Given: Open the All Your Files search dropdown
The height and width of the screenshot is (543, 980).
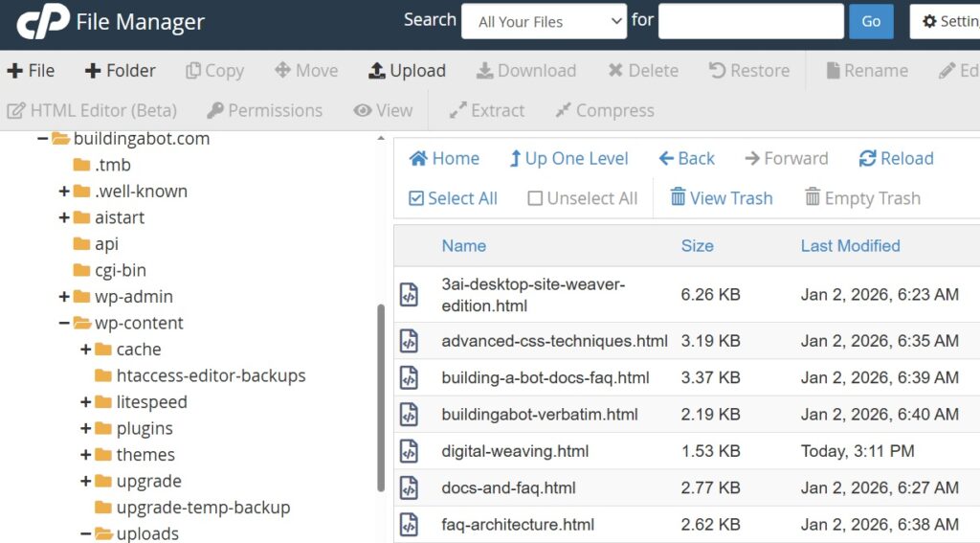Looking at the screenshot, I should click(544, 22).
